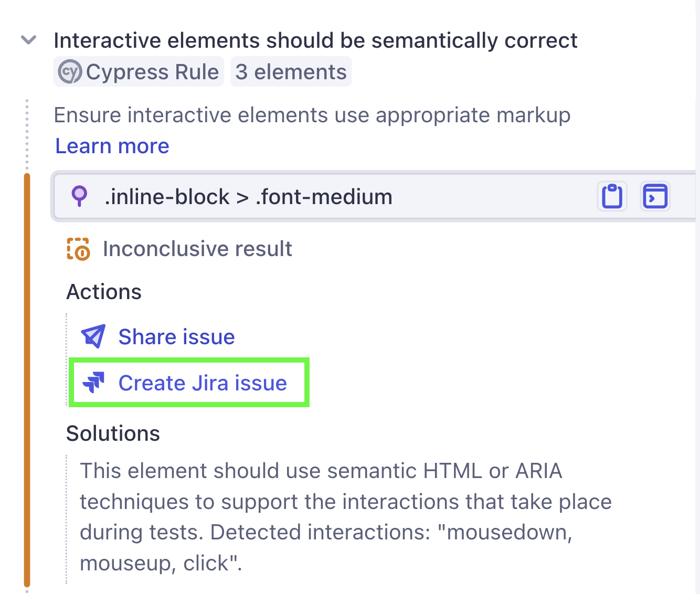The width and height of the screenshot is (700, 594).
Task: Click the Cypress logo badge icon
Action: [71, 71]
